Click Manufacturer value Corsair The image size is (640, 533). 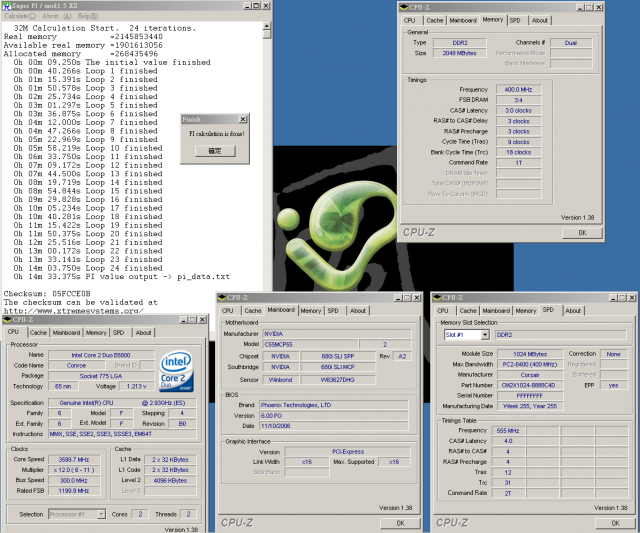coord(530,375)
